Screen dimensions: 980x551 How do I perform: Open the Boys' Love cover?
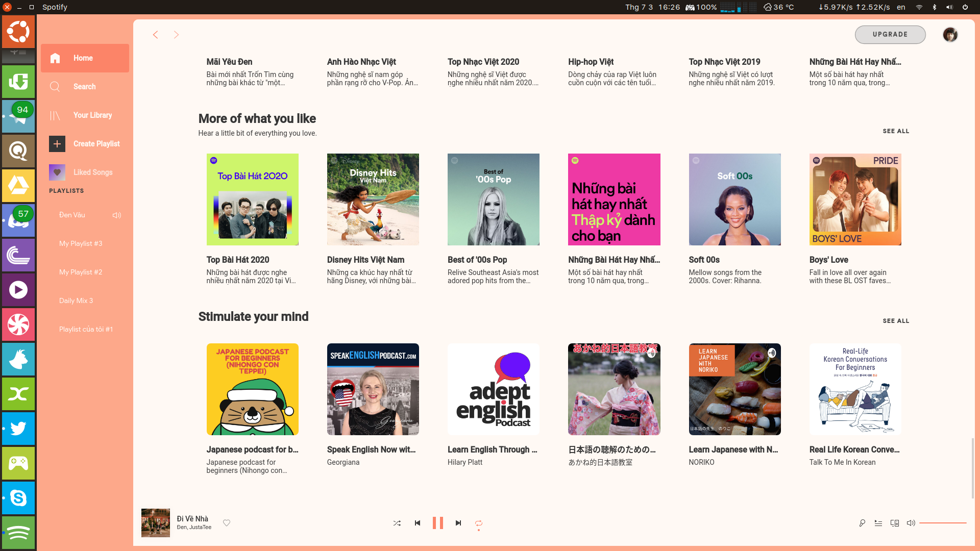tap(855, 199)
